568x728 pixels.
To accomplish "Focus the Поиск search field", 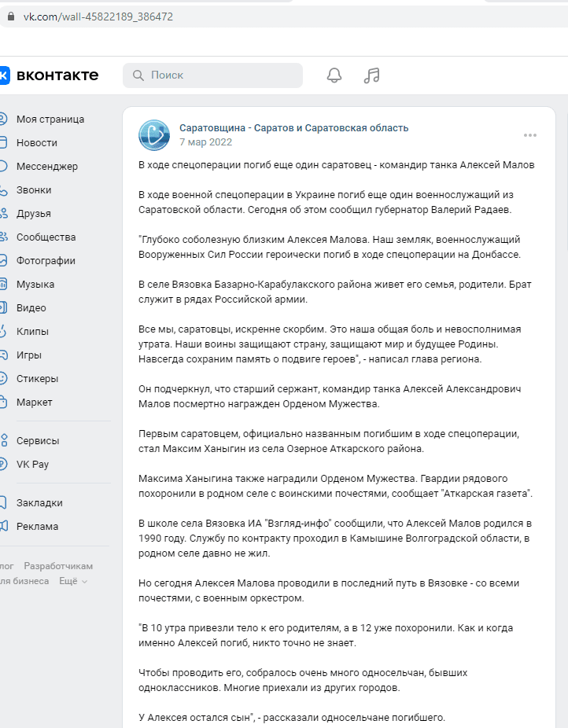I will pos(212,75).
